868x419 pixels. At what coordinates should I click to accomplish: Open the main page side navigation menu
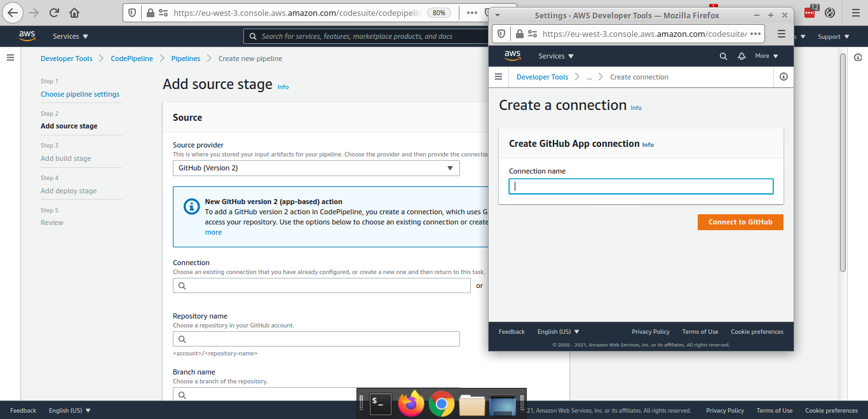point(10,58)
